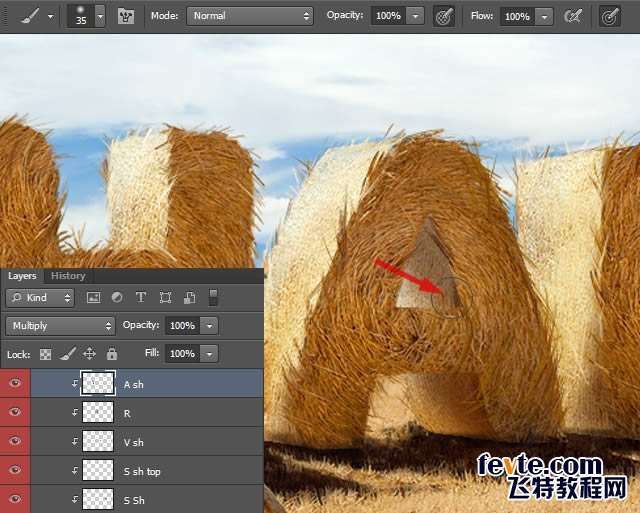This screenshot has height=513, width=640.
Task: Open the painting Mode dropdown set to Normal
Action: 250,16
